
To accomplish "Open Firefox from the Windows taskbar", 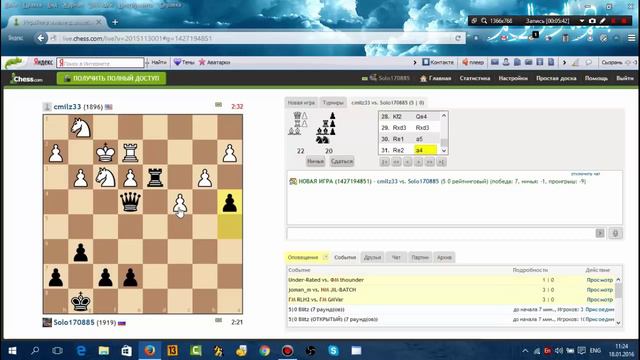I will coord(150,351).
